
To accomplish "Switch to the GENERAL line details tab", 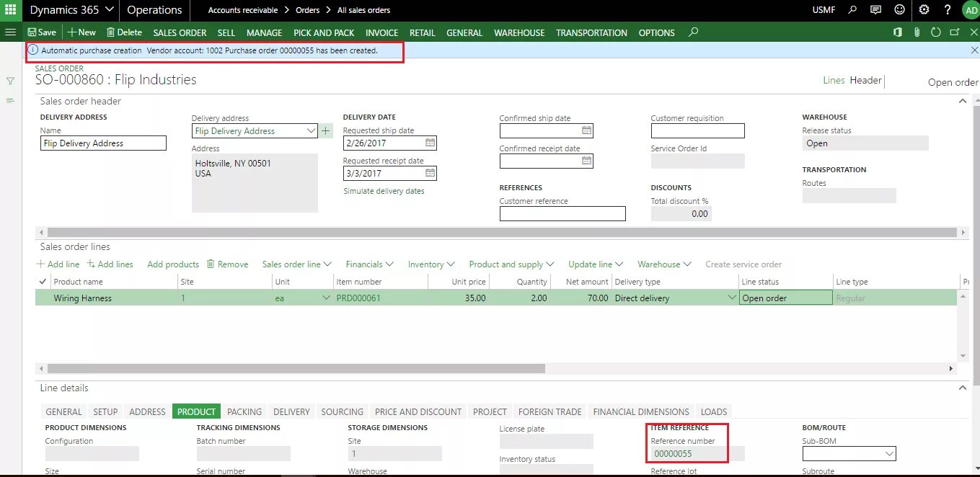I will 63,411.
